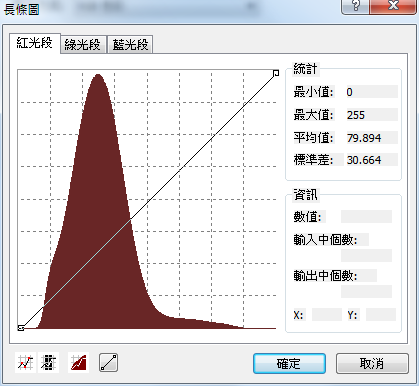This screenshot has height=386, width=419.
Task: Reset curve with the diagonal line button
Action: pyautogui.click(x=109, y=363)
